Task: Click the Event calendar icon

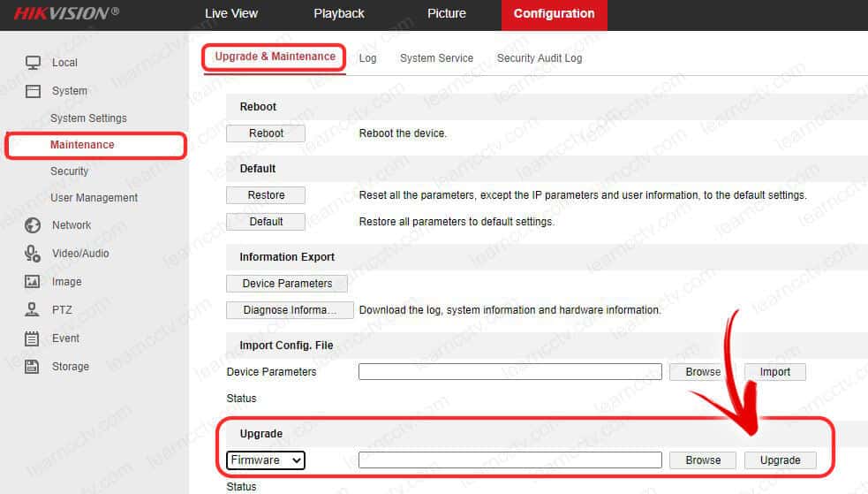Action: pos(33,338)
